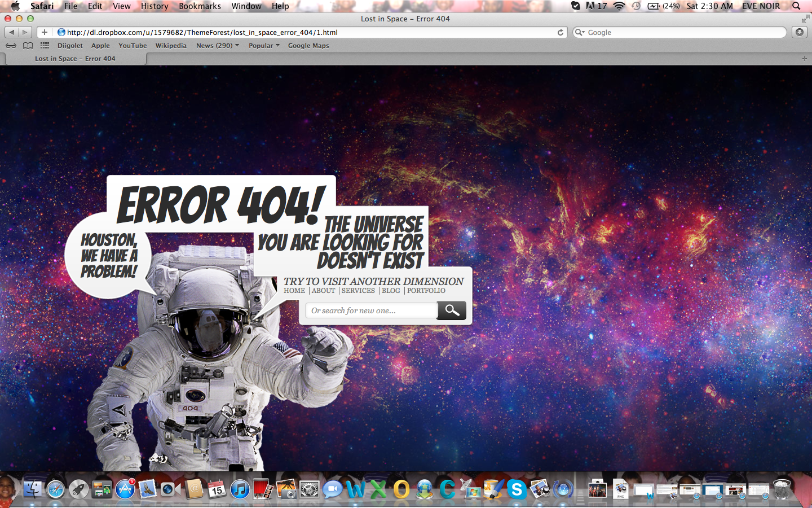Click the Spotlight search icon
812x508 pixels.
pos(796,6)
